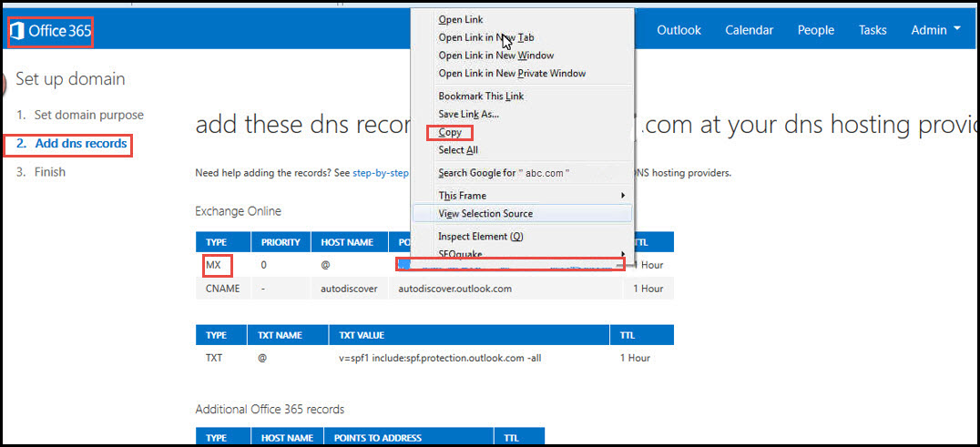Click the TXT record type cell
Viewport: 980px width, 447px height.
(x=216, y=359)
